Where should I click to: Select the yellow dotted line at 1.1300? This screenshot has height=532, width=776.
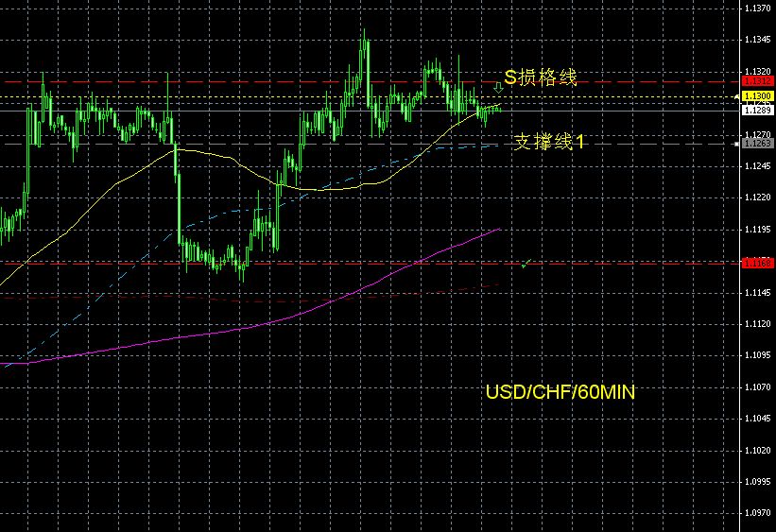(x=371, y=97)
